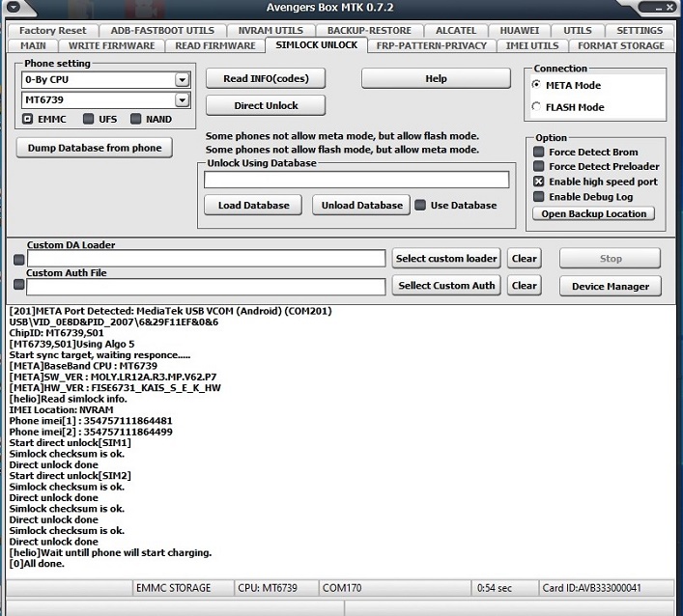Click 'CPU: MT6739' status bar entry
The height and width of the screenshot is (616, 683).
pyautogui.click(x=268, y=588)
